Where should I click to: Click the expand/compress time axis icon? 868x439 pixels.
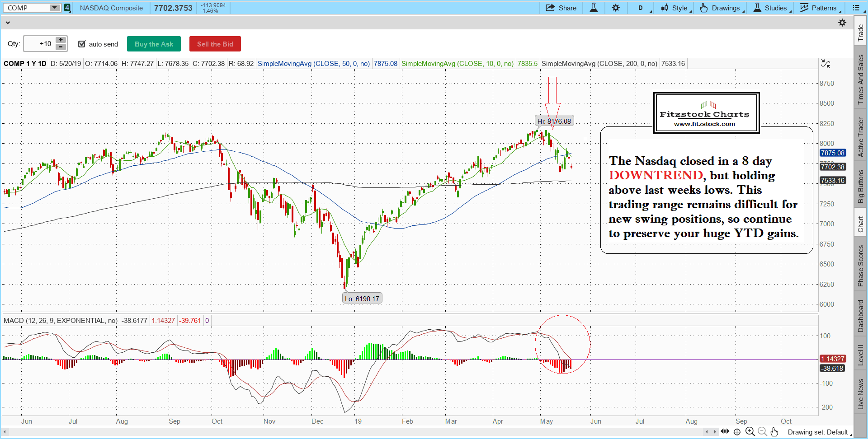tap(725, 432)
